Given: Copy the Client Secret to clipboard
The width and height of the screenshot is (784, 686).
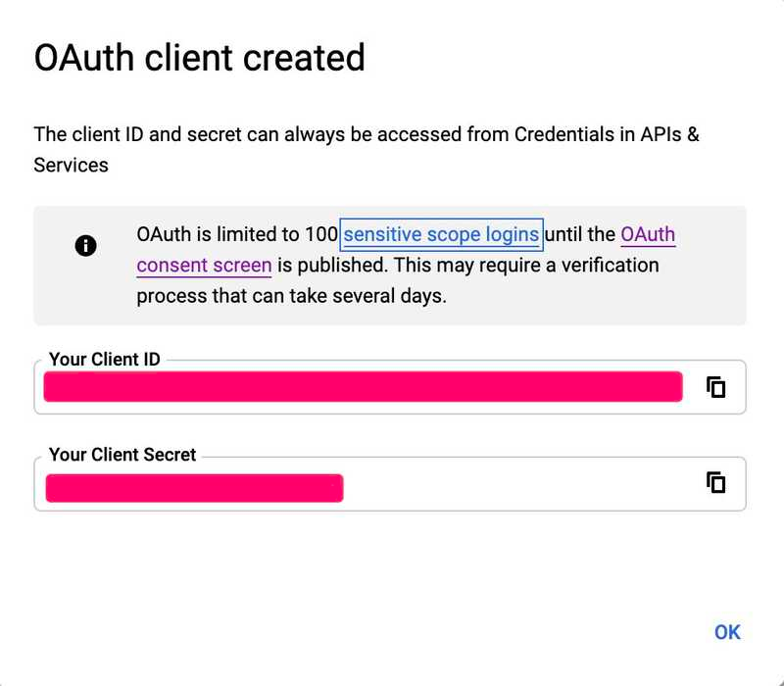Looking at the screenshot, I should point(716,482).
